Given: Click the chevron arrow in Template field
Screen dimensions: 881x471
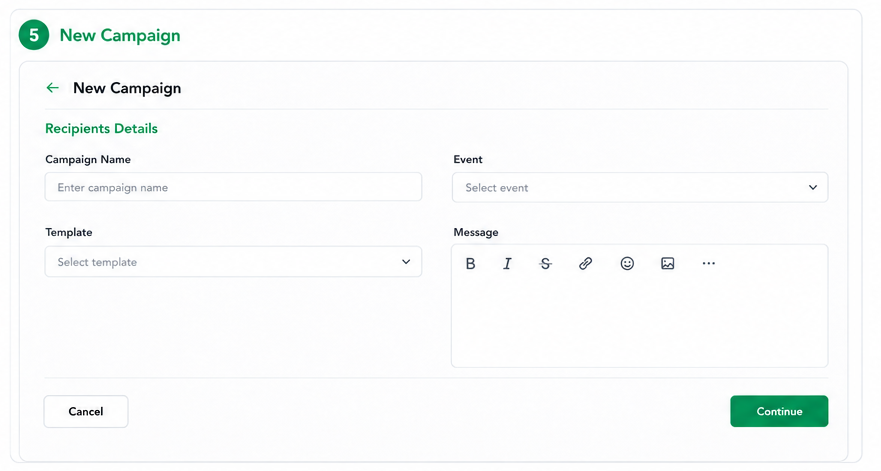Looking at the screenshot, I should click(406, 261).
